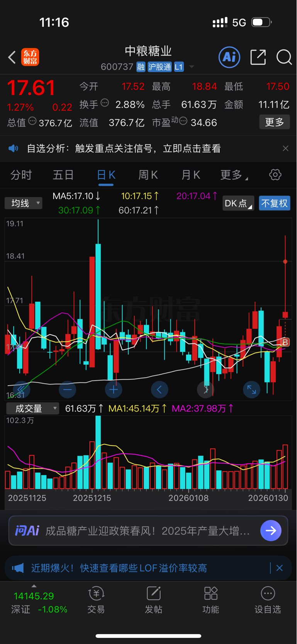Screen dimensions: 297x644
Task: Open the 更多 quote details button
Action: coord(275,122)
